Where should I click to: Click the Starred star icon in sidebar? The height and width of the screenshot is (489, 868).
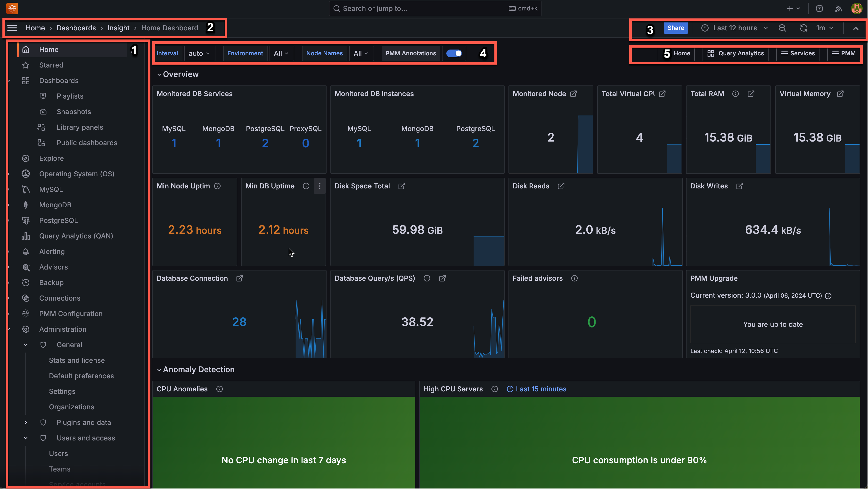(26, 65)
